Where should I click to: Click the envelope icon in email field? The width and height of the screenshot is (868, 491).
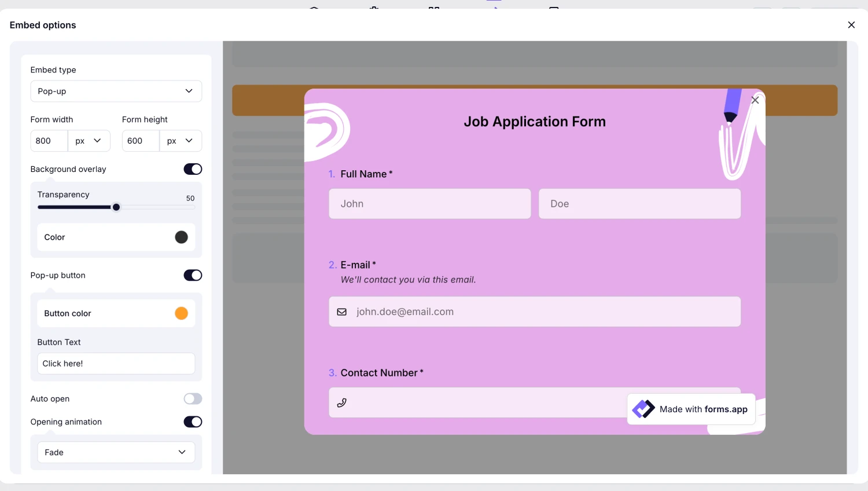coord(342,312)
